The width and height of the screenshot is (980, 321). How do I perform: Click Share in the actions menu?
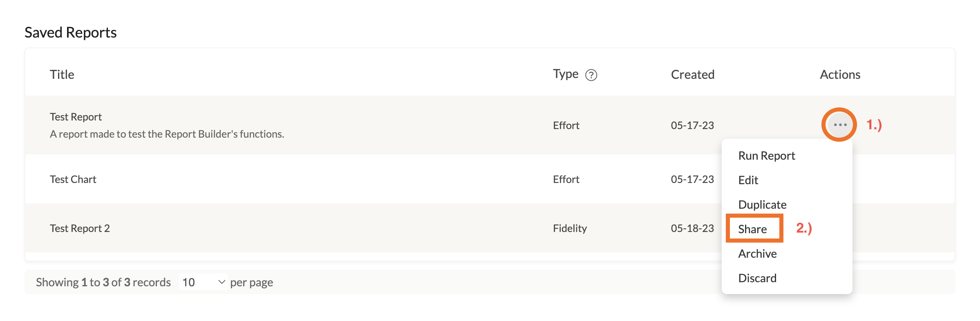tap(752, 229)
